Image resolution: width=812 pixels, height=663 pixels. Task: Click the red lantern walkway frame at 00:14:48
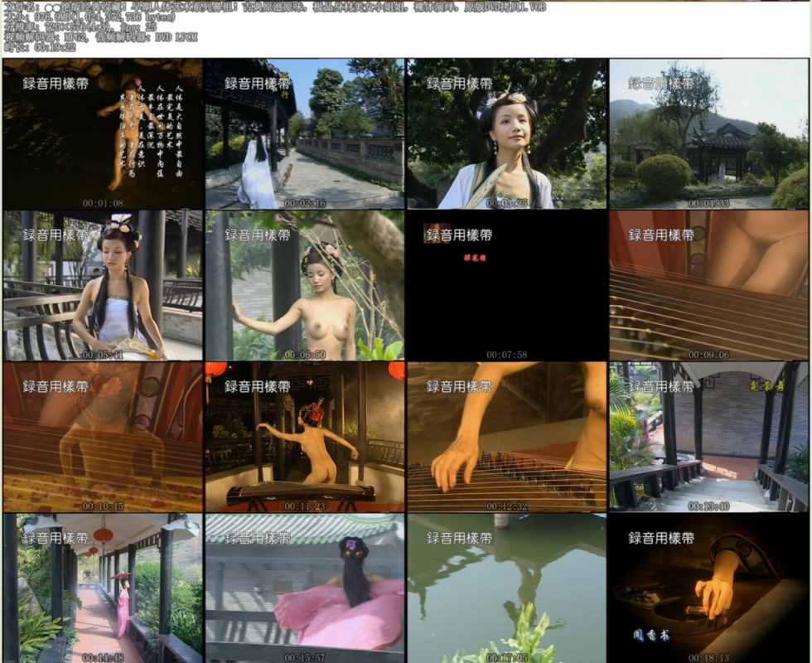click(103, 588)
